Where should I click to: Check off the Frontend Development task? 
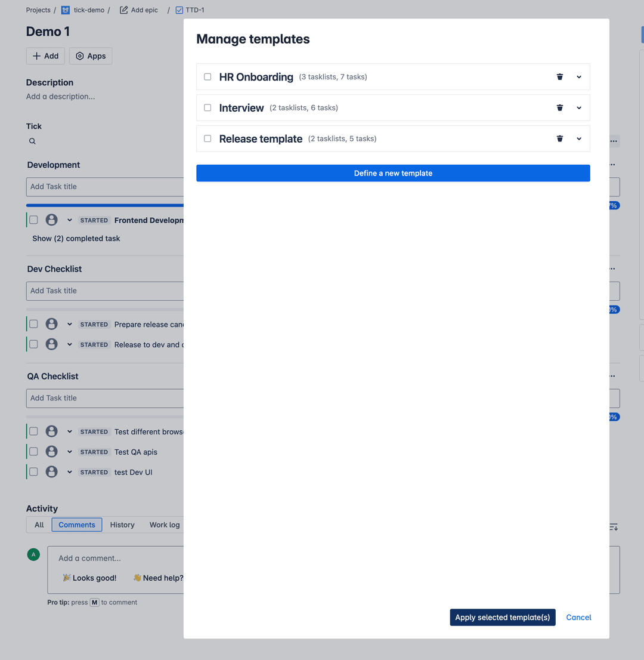[33, 220]
